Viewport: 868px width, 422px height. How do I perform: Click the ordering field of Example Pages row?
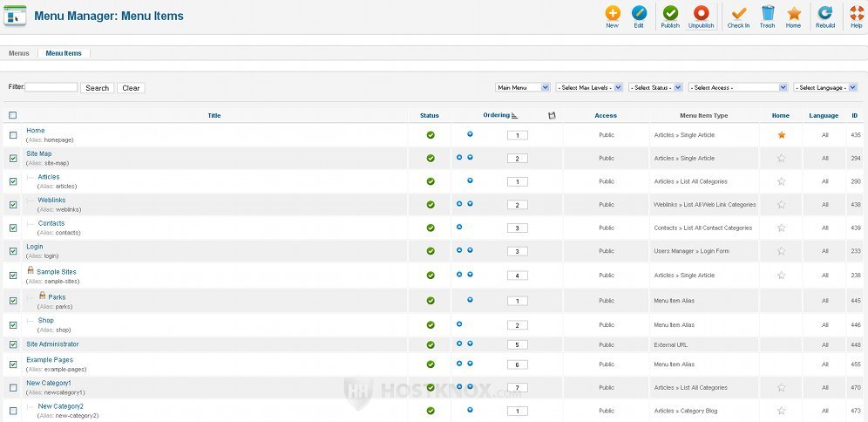pyautogui.click(x=518, y=365)
